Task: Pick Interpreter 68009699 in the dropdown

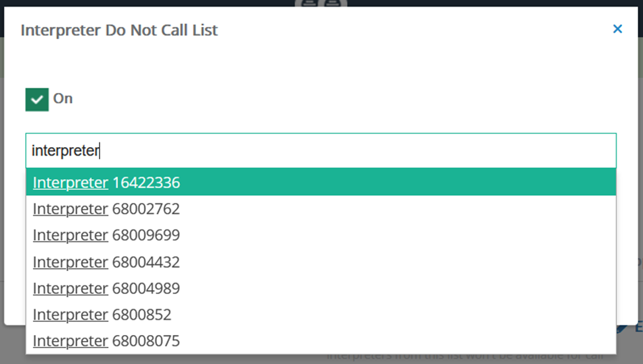Action: (321, 235)
